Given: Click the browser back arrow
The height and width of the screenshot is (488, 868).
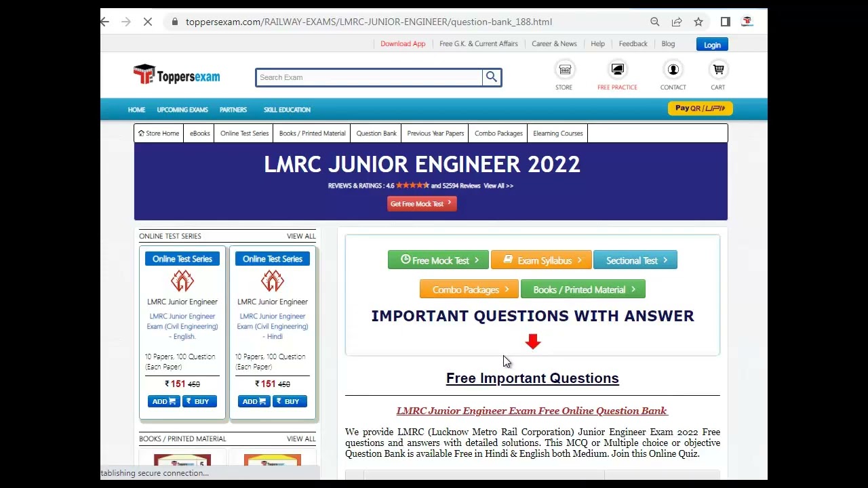Looking at the screenshot, I should pyautogui.click(x=105, y=22).
